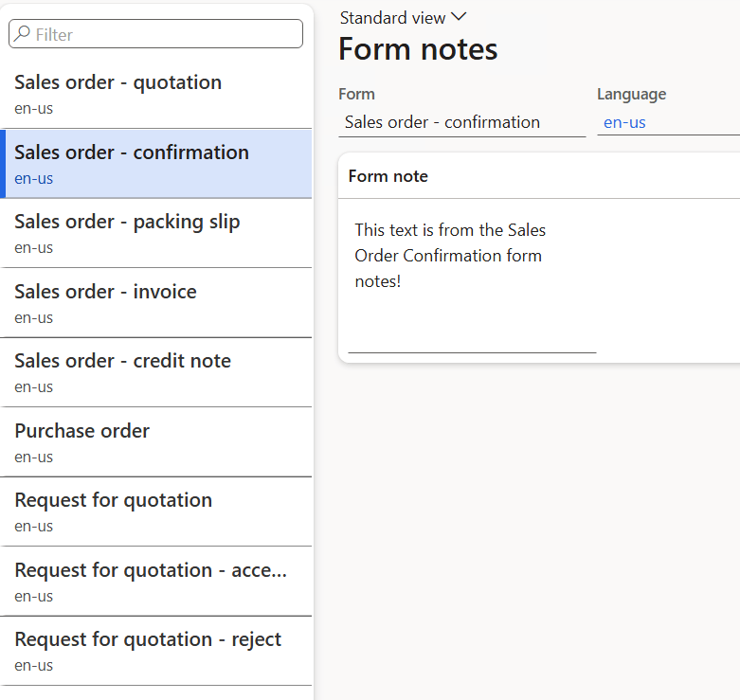Open Sales order - packing slip record
The width and height of the screenshot is (740, 700).
point(155,233)
